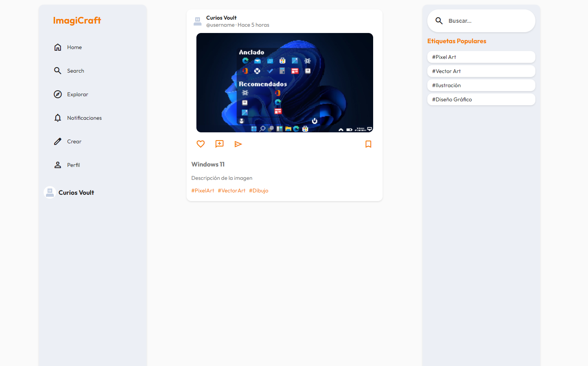Share the post with send icon
Image resolution: width=588 pixels, height=366 pixels.
pos(238,144)
